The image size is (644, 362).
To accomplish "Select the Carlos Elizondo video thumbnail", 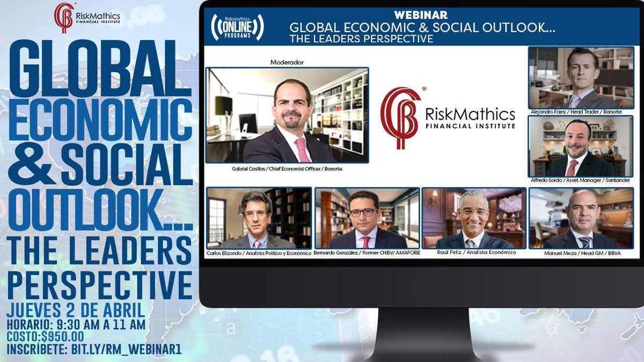I will (259, 218).
